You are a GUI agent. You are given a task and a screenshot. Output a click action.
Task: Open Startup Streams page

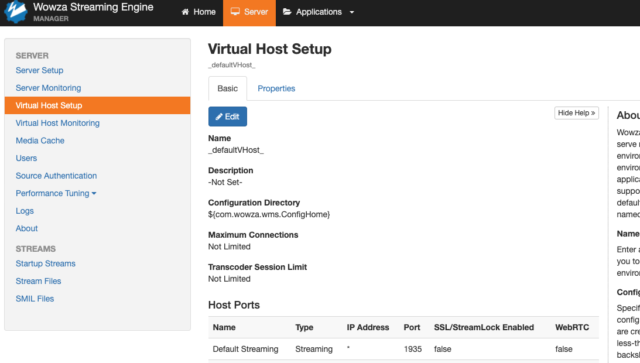(45, 263)
